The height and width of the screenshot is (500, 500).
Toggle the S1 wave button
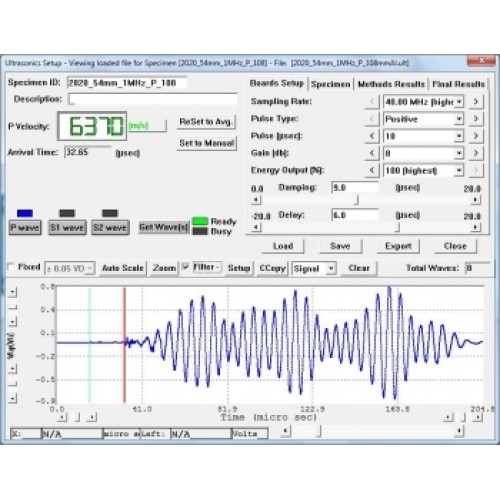click(x=67, y=228)
